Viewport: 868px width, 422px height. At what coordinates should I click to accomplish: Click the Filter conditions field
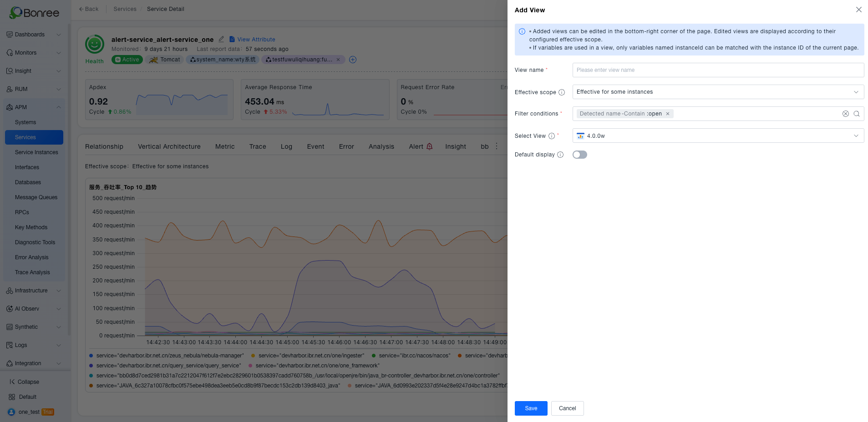coord(718,114)
